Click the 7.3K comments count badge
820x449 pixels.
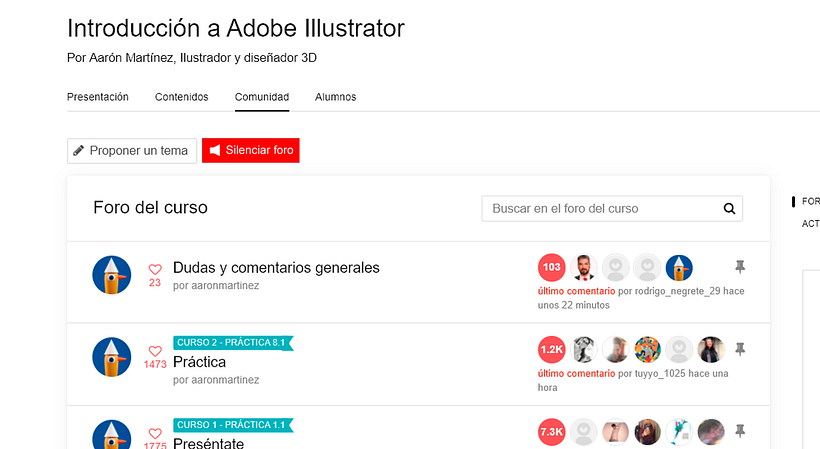point(551,431)
